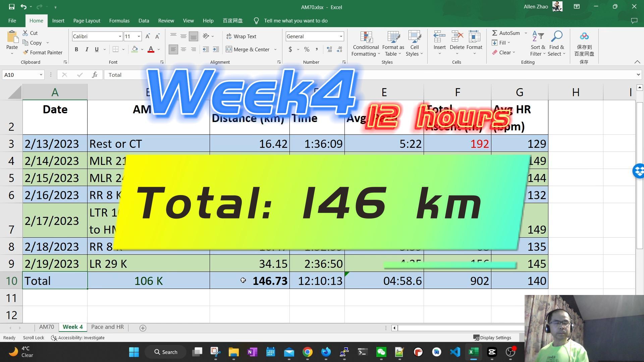
Task: Click the Borders grid icon
Action: pos(115,49)
